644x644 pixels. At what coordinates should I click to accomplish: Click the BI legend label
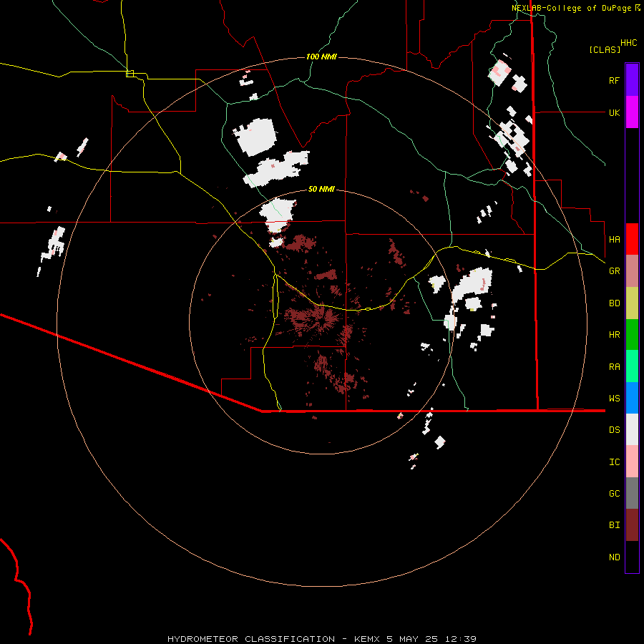click(x=614, y=525)
